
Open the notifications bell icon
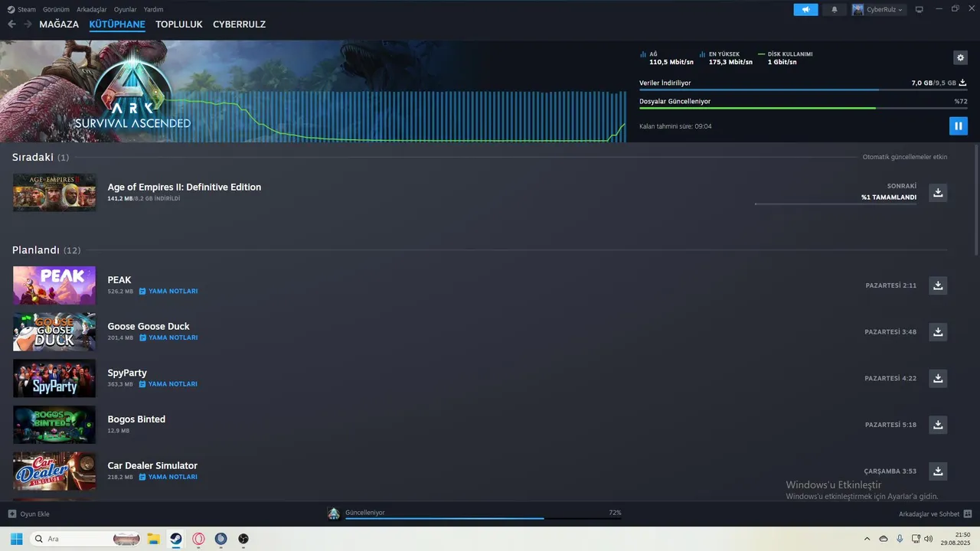click(x=835, y=9)
